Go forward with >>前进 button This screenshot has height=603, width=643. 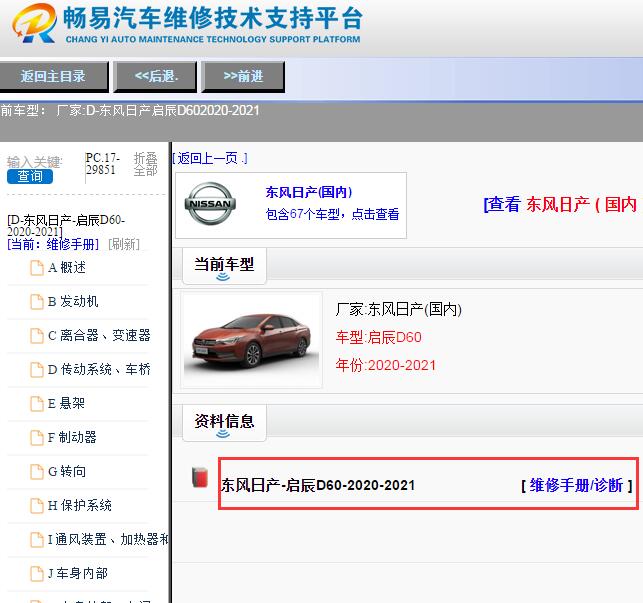[x=243, y=76]
